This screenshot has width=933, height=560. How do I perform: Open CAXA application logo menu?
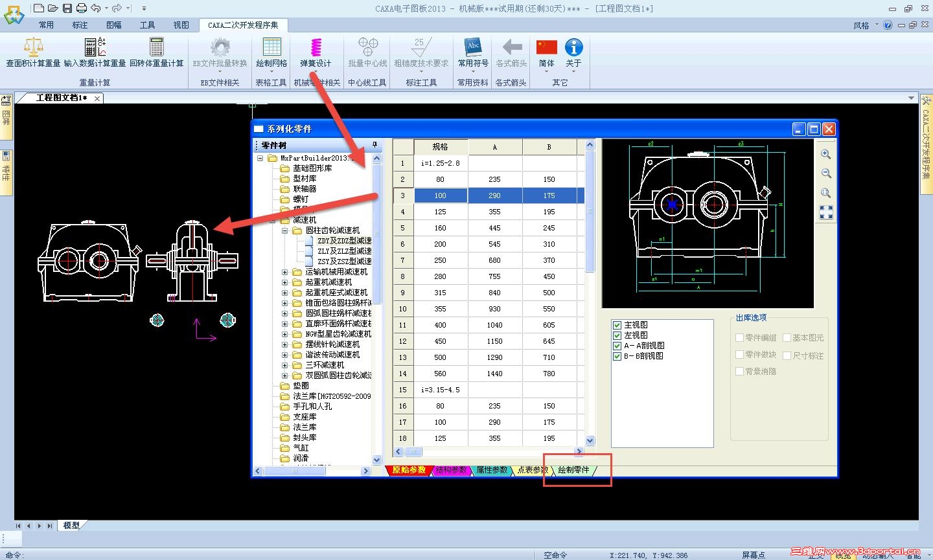point(13,14)
